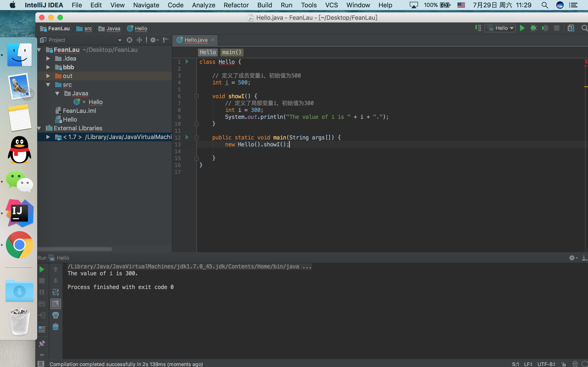Toggle Scroll to the End in console
Viewport: 588px width, 367px height.
pos(56,304)
